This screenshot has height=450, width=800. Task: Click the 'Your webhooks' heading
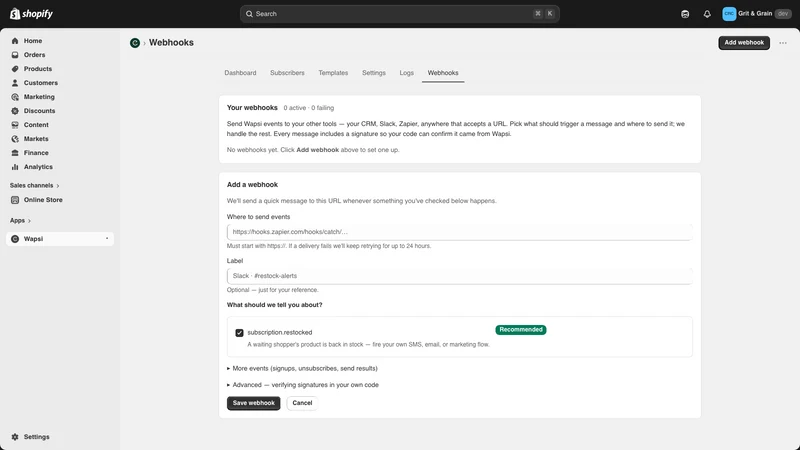pos(252,108)
